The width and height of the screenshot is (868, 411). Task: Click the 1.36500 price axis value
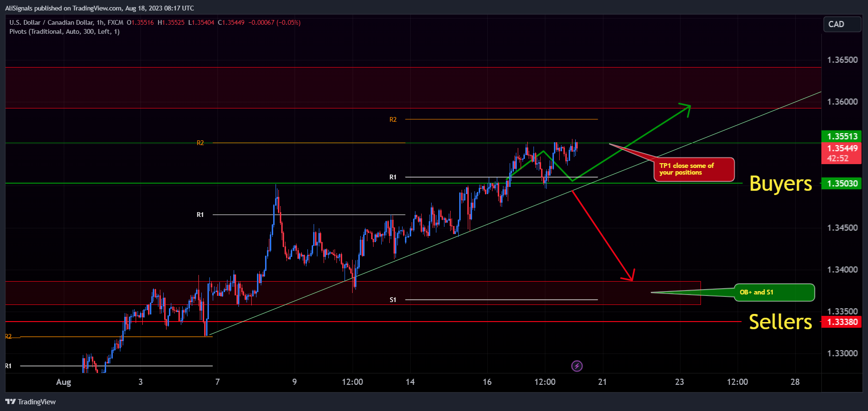842,60
